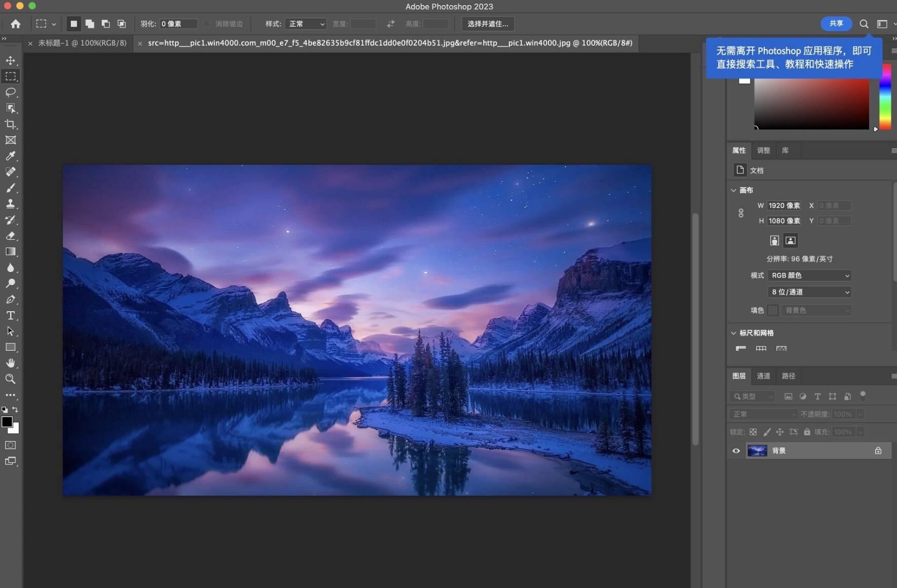Select the Lasso tool
897x588 pixels.
pyautogui.click(x=10, y=92)
